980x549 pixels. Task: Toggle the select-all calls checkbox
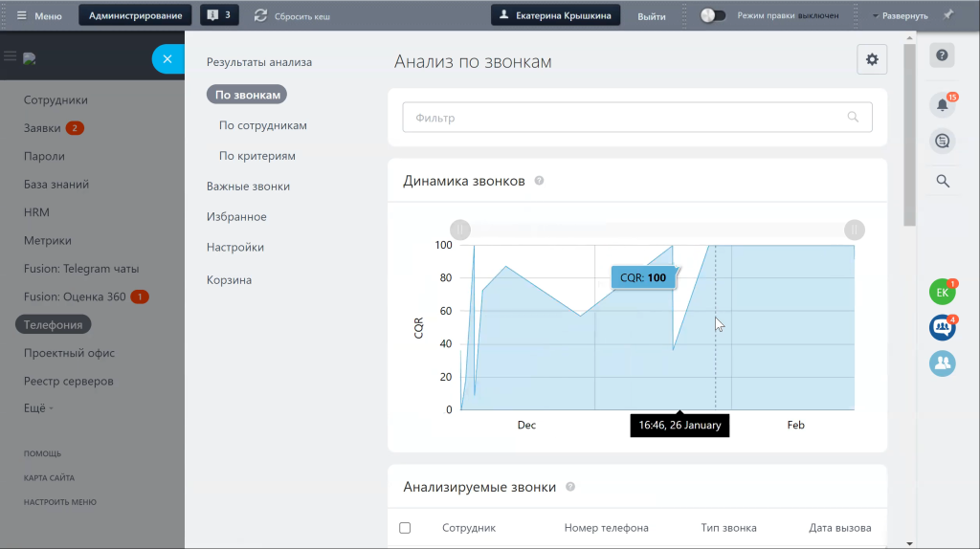coord(405,528)
